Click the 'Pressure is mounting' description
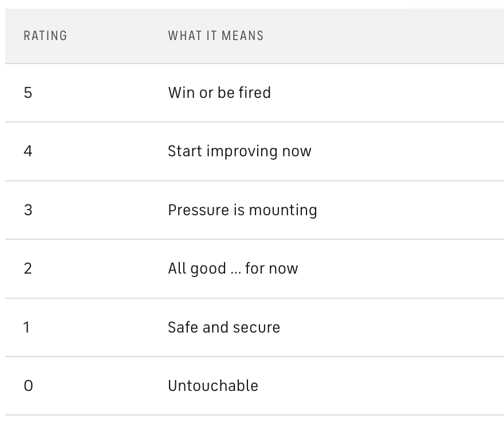Viewport: 504px width, 427px height. (x=242, y=210)
